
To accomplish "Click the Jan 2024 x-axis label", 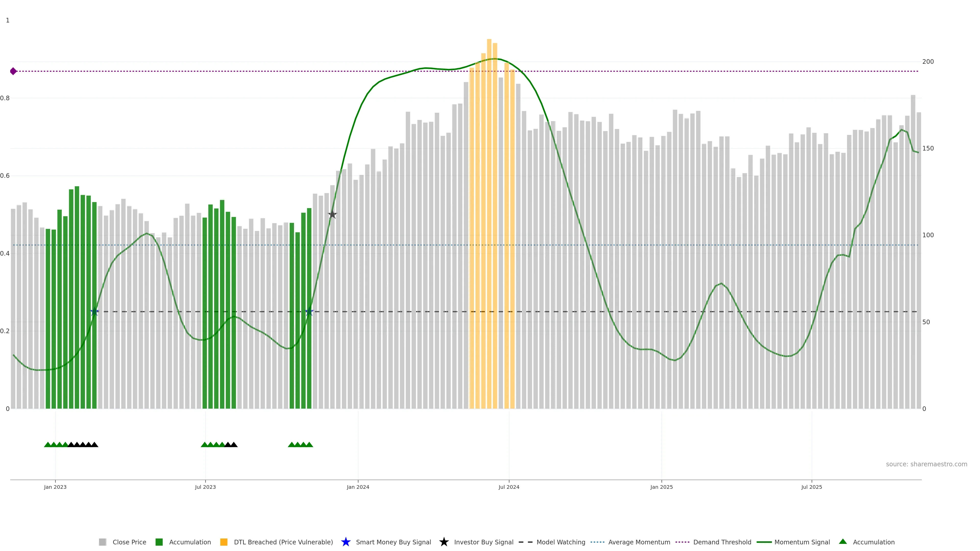I will (358, 487).
